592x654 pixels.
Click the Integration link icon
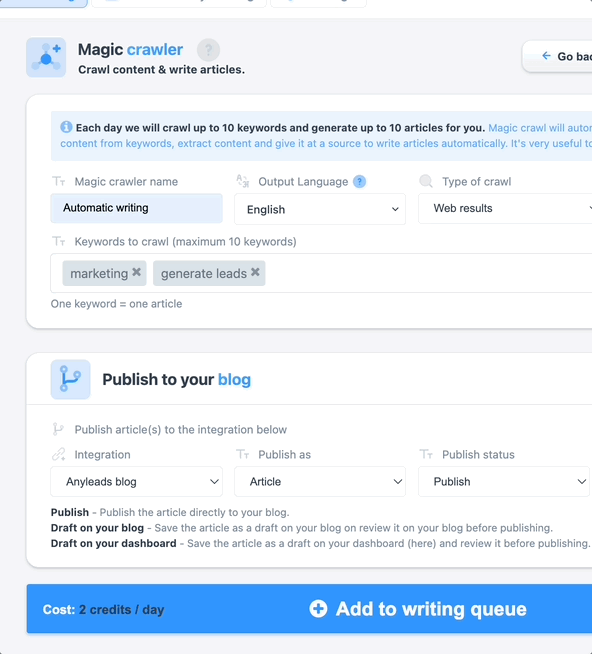tap(58, 454)
